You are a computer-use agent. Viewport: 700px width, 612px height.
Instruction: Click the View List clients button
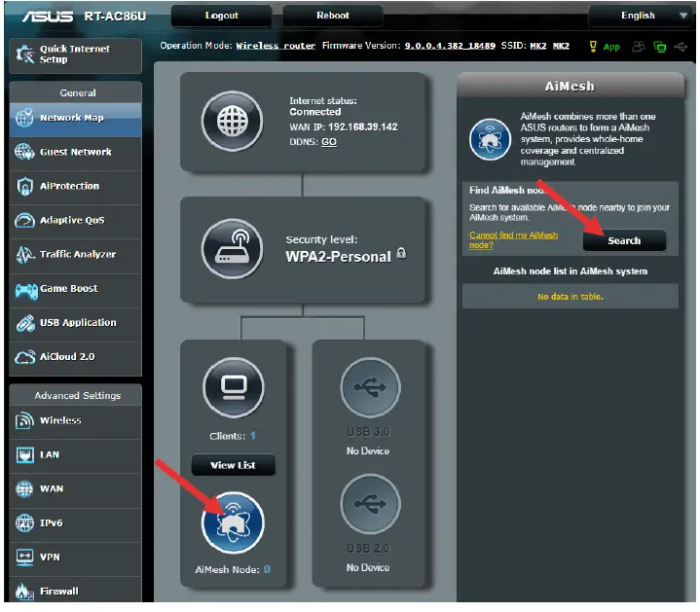coord(233,465)
